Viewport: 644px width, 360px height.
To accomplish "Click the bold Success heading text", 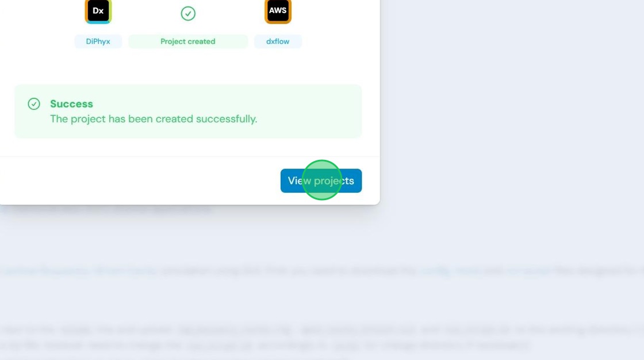I will (x=71, y=104).
